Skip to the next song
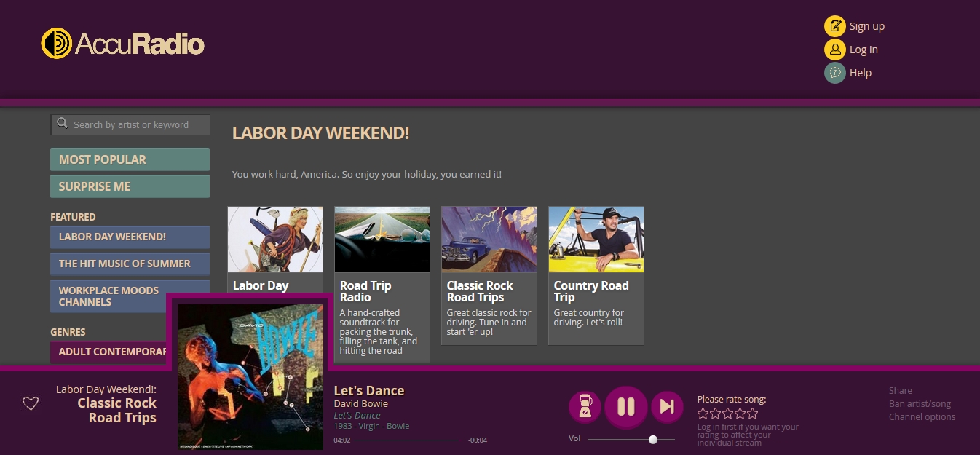The width and height of the screenshot is (980, 455). 667,406
